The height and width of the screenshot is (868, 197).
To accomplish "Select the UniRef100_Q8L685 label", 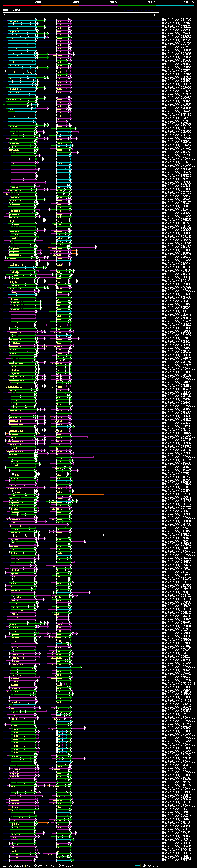I will tap(177, 131).
